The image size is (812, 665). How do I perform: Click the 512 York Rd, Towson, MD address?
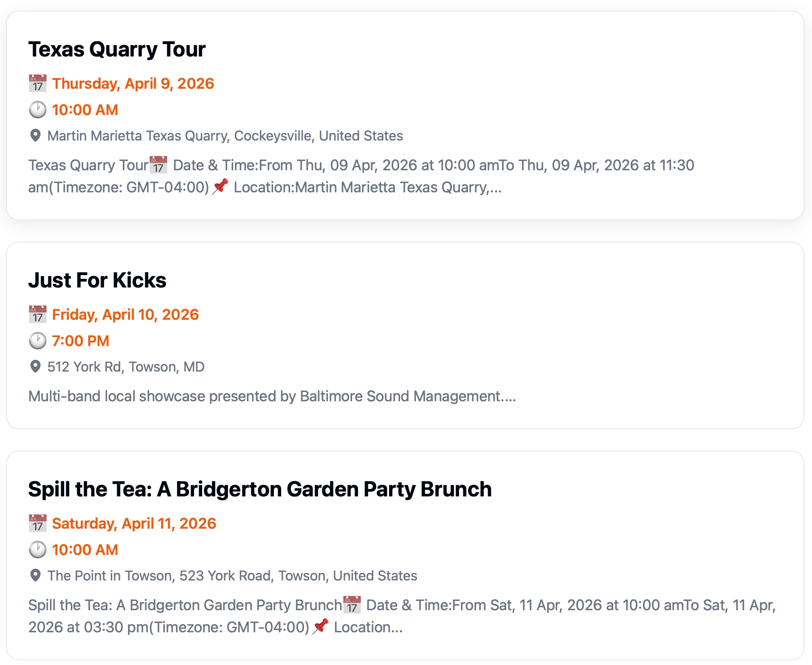tap(126, 367)
